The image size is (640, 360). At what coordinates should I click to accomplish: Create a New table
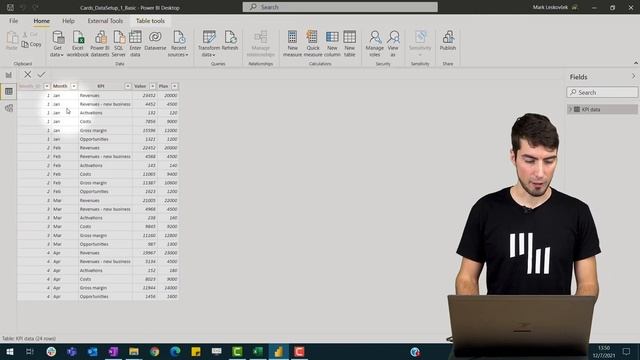coord(349,43)
